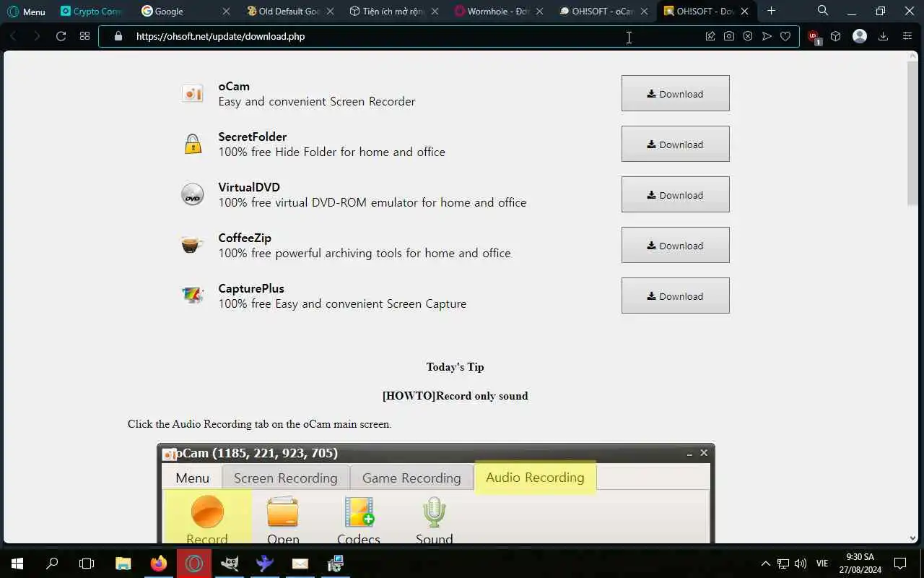Screen dimensions: 924x578
Task: Take a snapshot with camera icon
Action: click(729, 36)
